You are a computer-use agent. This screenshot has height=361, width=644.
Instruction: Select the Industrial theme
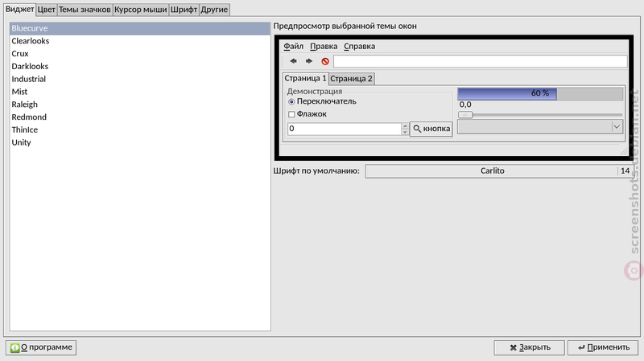click(x=139, y=79)
